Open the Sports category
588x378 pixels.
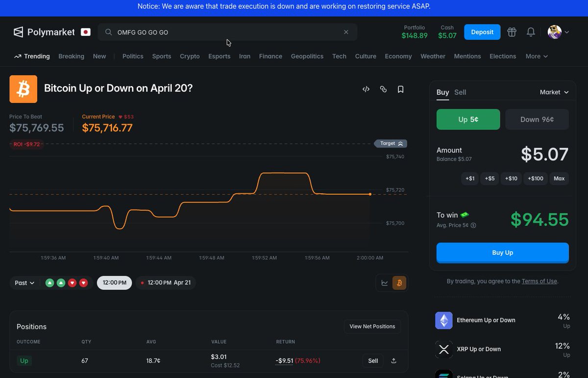click(162, 56)
